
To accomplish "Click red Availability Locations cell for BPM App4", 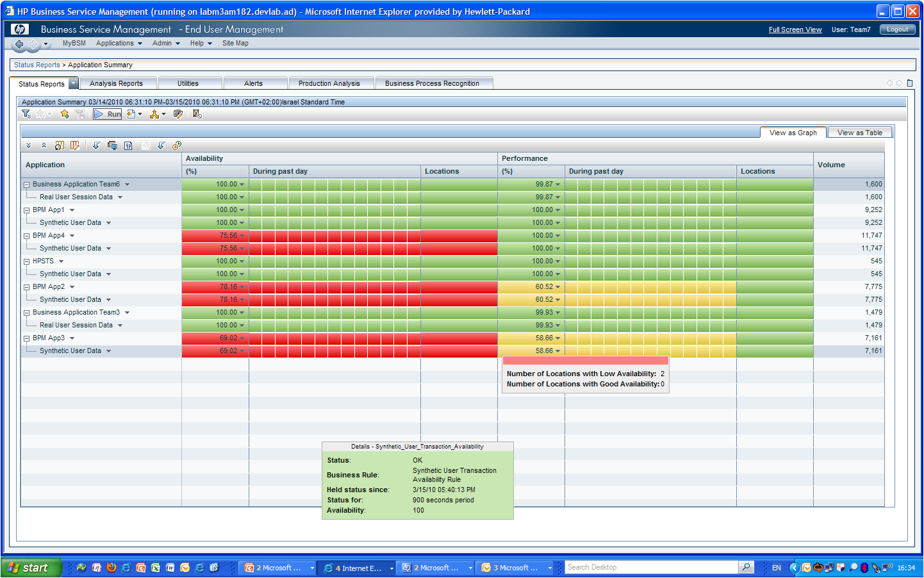I will (459, 236).
